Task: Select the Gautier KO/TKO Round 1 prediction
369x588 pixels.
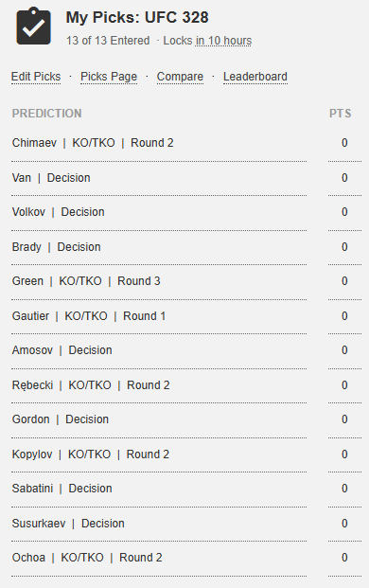Action: (89, 316)
